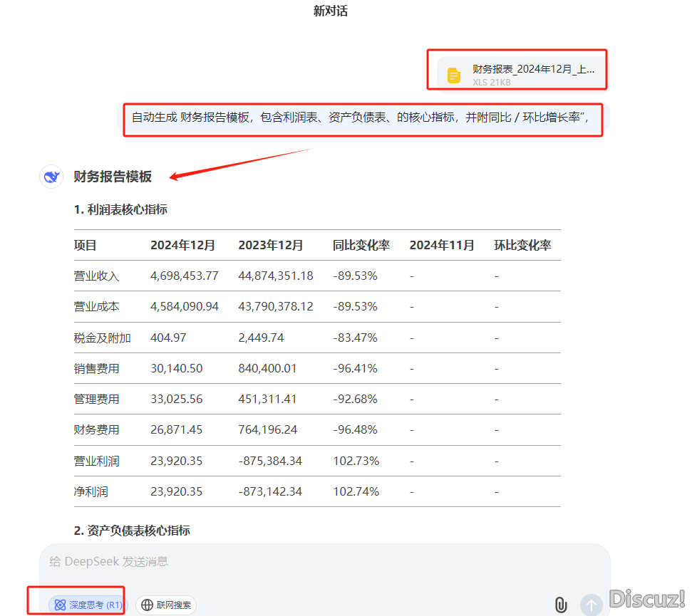
Task: Click the value 404.97
Action: point(168,338)
